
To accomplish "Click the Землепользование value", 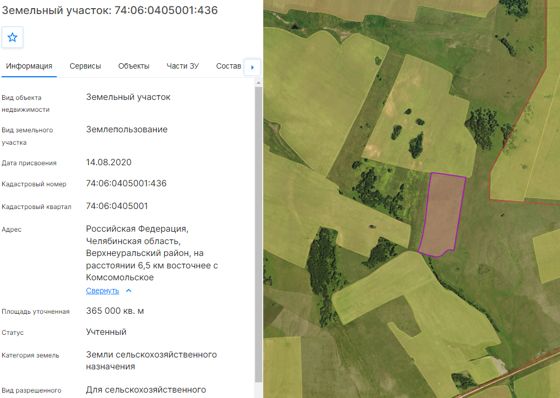I will (126, 129).
